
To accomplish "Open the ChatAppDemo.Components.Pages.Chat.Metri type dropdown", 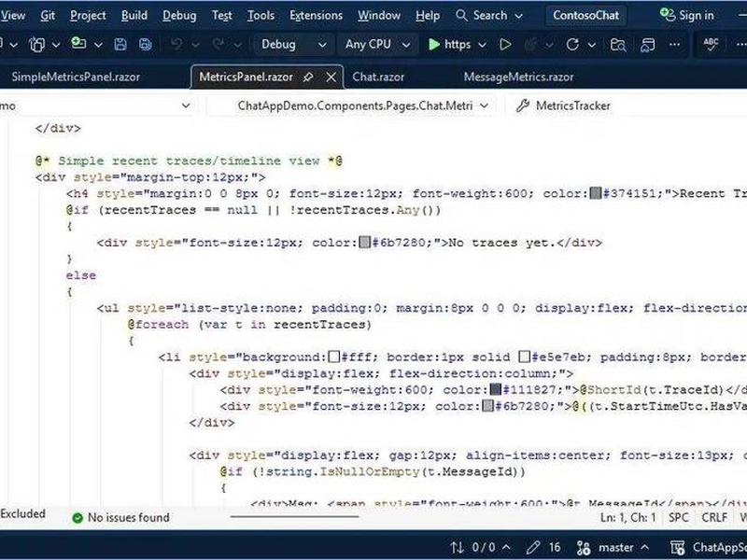I will pos(353,105).
